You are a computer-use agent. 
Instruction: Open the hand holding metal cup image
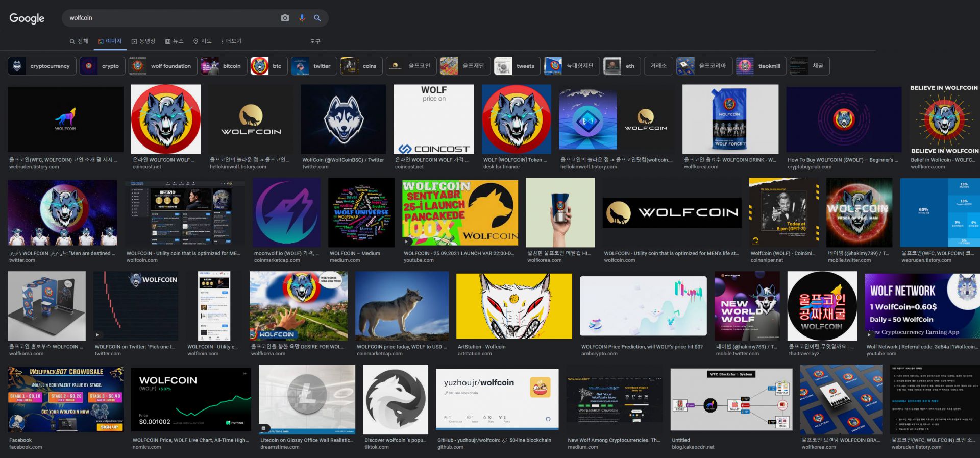pos(560,212)
